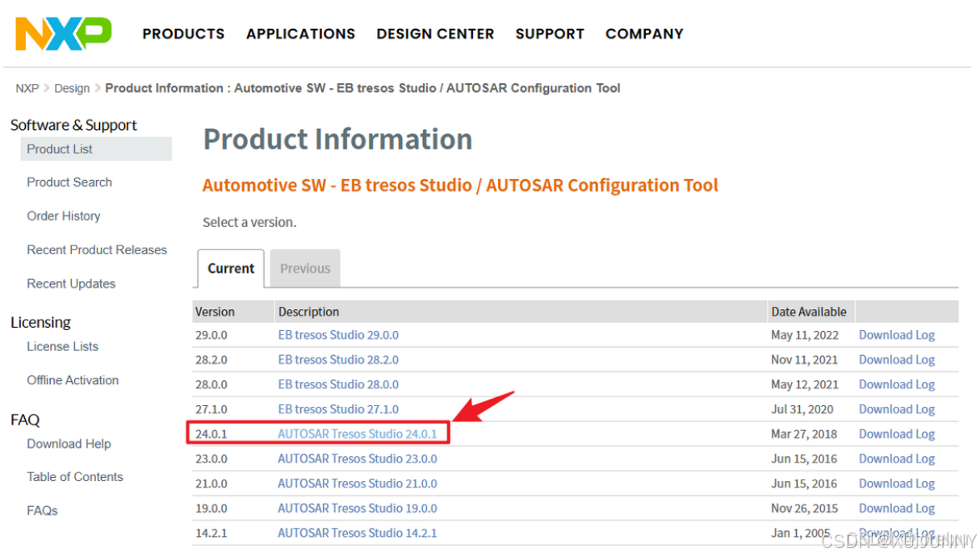The width and height of the screenshot is (980, 557).
Task: Click the NXP logo
Action: [x=64, y=34]
